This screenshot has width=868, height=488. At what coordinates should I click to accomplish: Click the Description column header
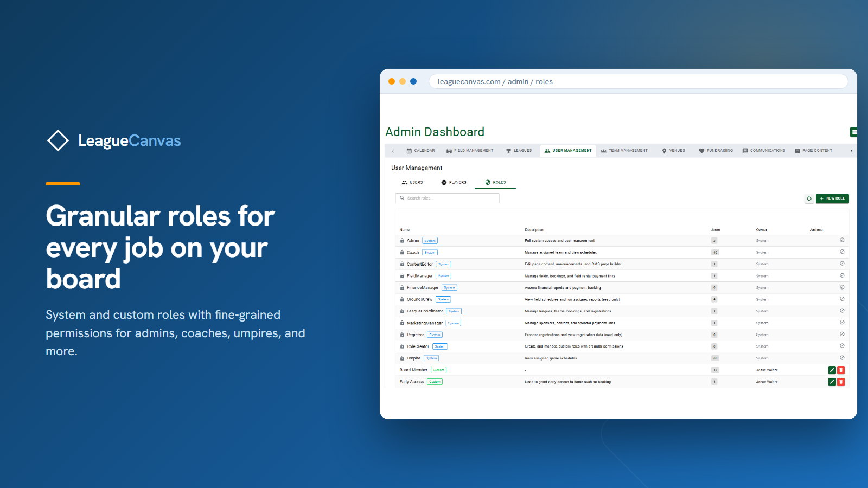534,230
